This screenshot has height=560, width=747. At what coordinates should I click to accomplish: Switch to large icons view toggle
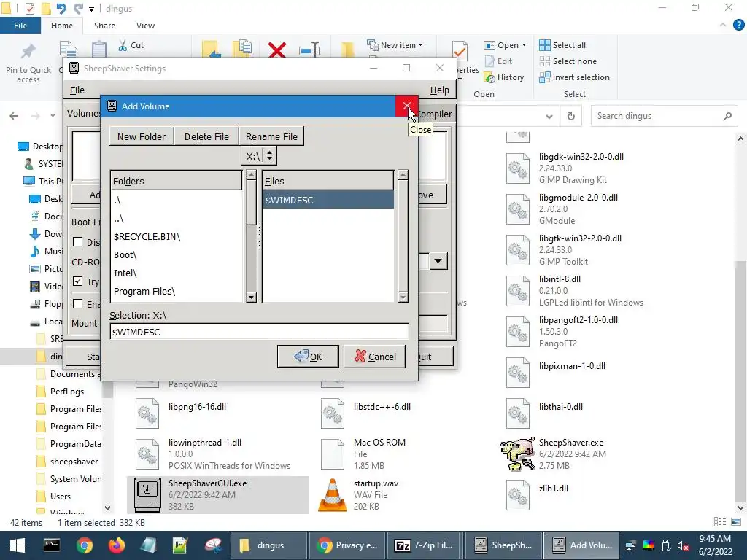click(736, 522)
